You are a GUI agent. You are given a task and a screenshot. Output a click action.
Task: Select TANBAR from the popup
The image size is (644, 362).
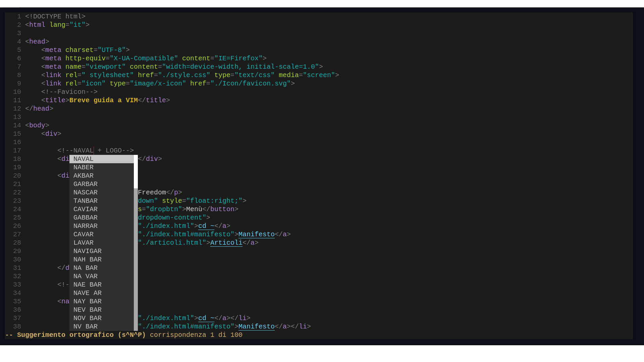[x=86, y=201]
